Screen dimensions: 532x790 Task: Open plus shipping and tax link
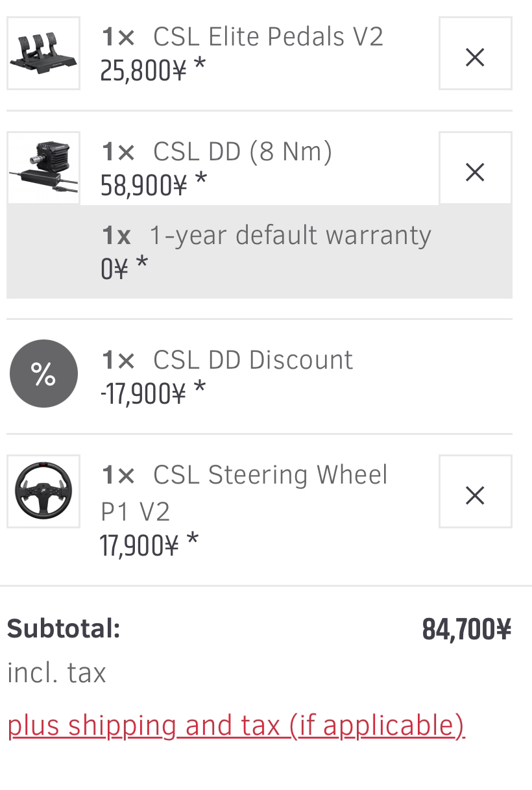click(x=236, y=725)
